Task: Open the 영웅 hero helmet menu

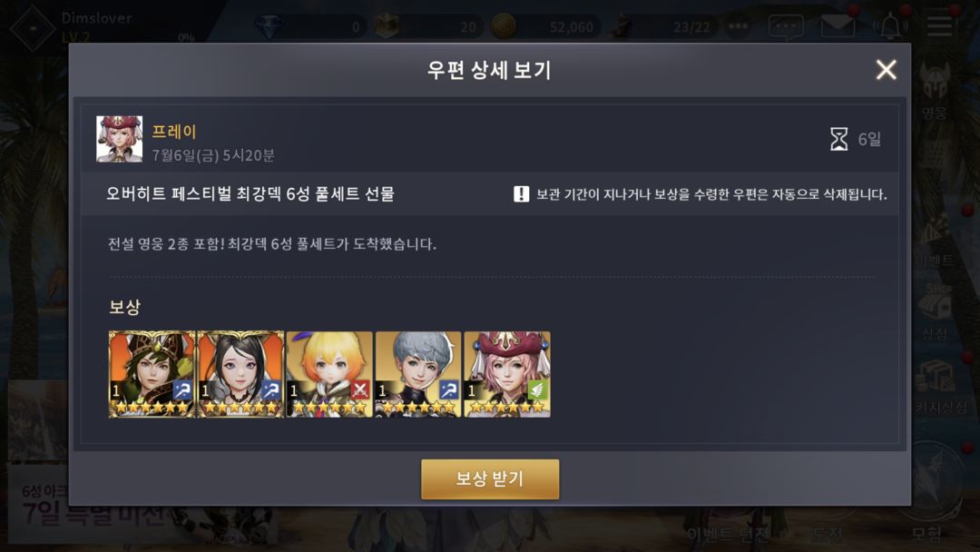Action: point(935,91)
